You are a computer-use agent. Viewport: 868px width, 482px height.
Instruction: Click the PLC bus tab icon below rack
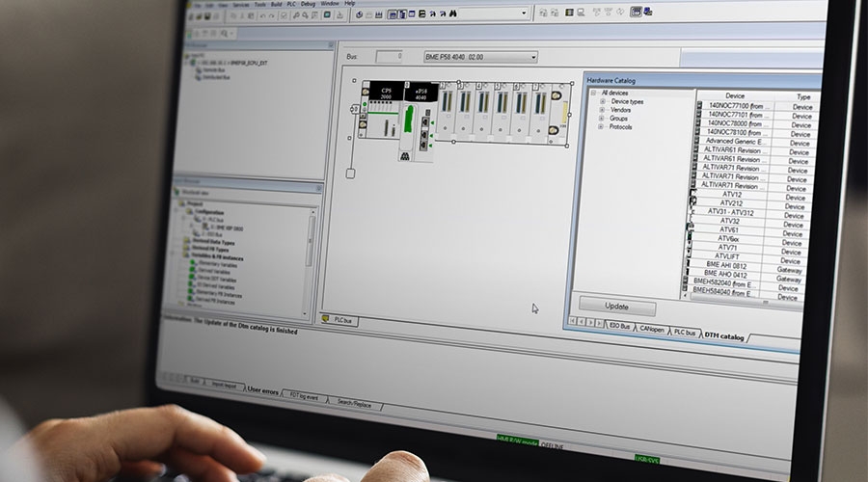326,317
